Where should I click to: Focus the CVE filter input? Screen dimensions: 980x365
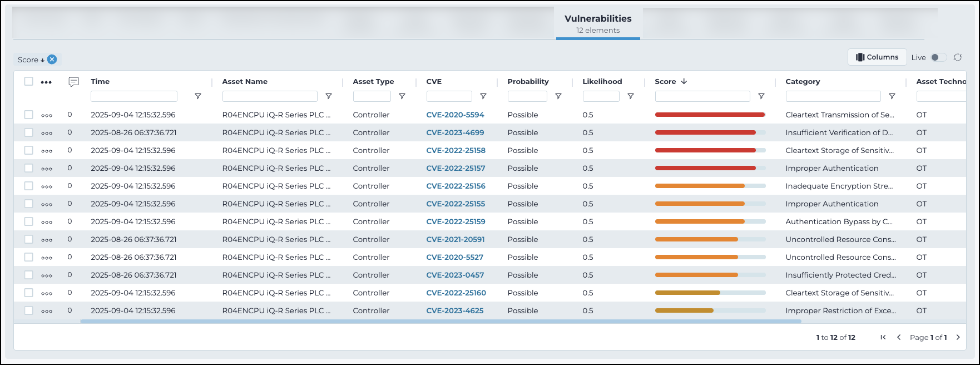[449, 96]
